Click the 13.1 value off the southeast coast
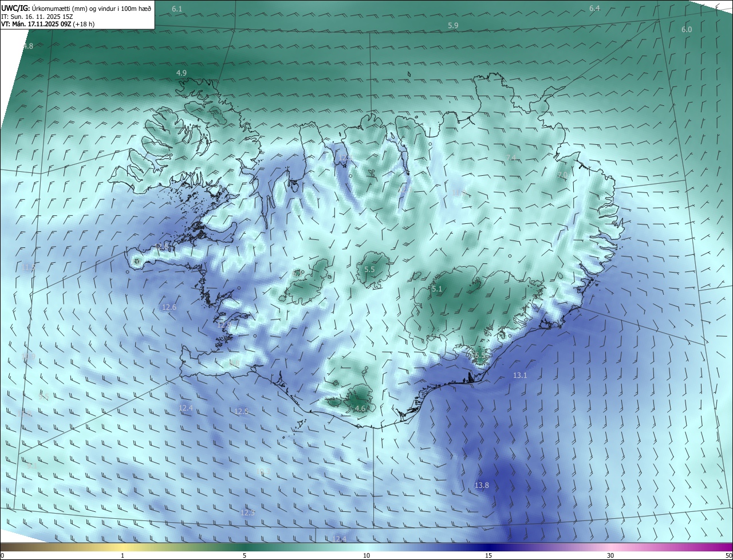Image resolution: width=733 pixels, height=560 pixels. click(x=520, y=376)
